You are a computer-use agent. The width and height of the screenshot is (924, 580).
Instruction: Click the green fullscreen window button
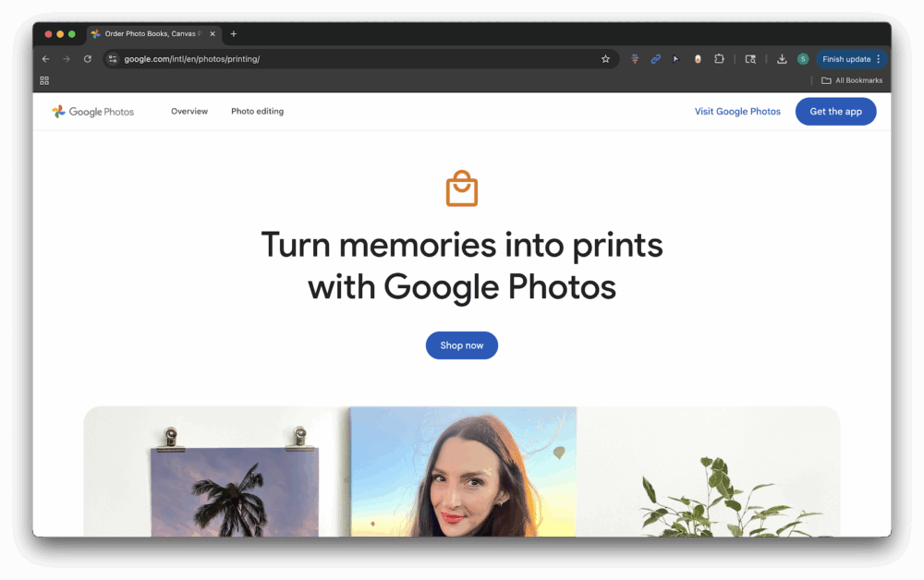pos(72,34)
